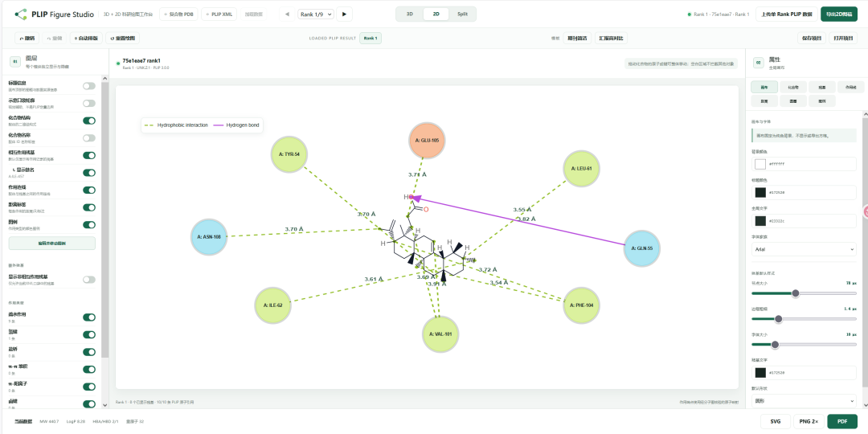Export the figure as PDF
Viewport: 868px width, 434px height.
click(x=842, y=421)
